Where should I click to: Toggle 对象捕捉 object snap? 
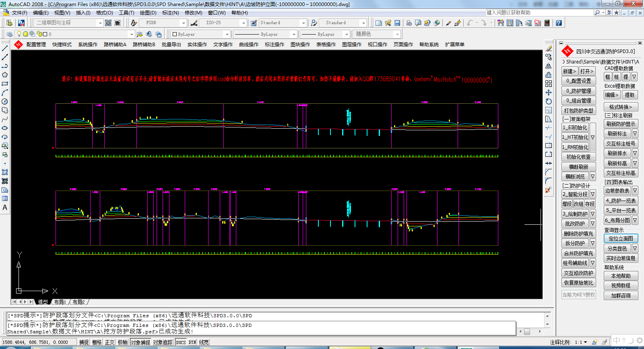(140, 342)
